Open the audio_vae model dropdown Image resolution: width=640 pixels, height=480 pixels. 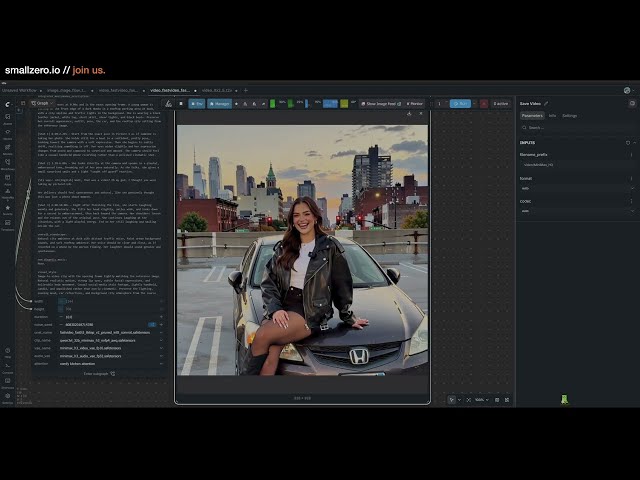111,356
